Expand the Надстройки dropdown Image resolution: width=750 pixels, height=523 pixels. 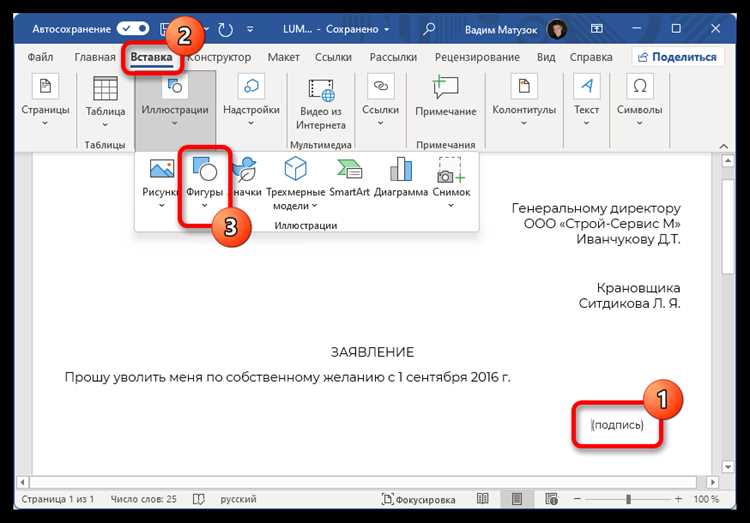pos(251,101)
